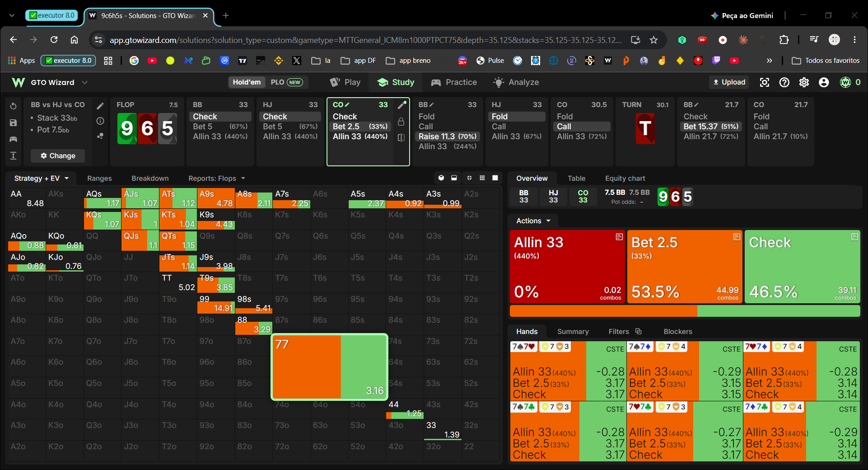Open the Actions dropdown

coord(533,221)
